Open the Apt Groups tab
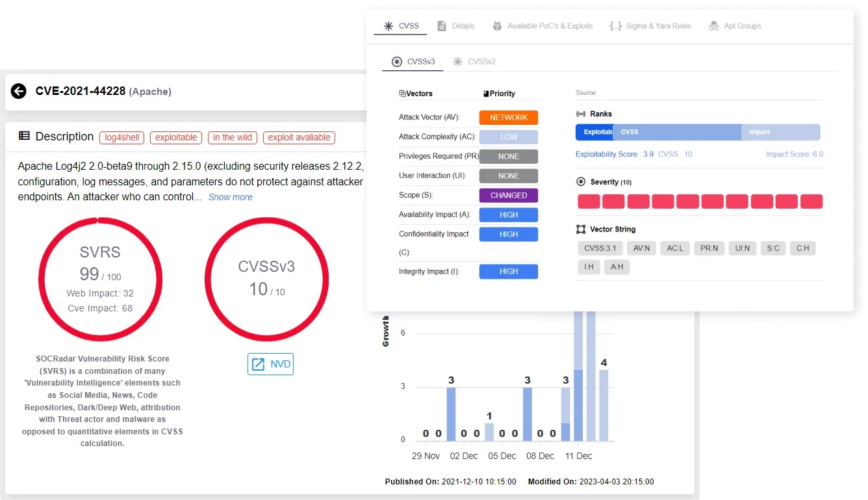The width and height of the screenshot is (868, 500). click(735, 26)
